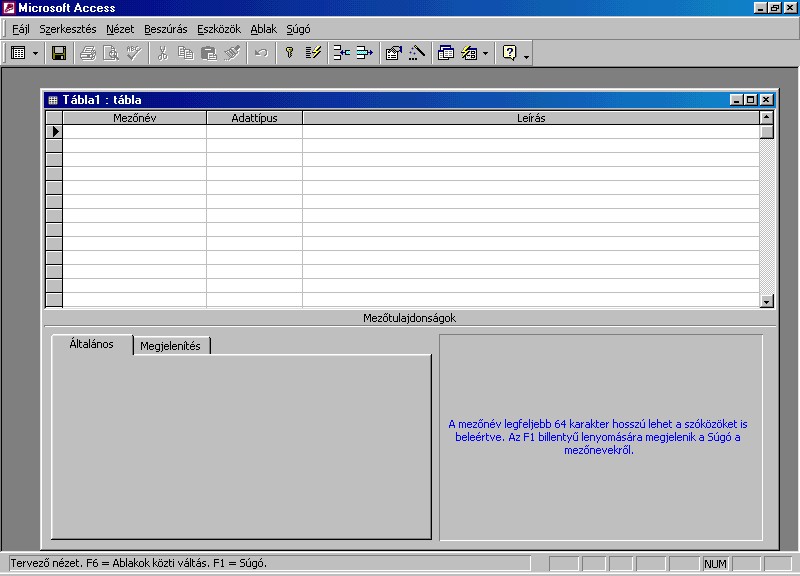Viewport: 800px width, 576px height.
Task: Click the Build wand toolbar icon
Action: [417, 53]
